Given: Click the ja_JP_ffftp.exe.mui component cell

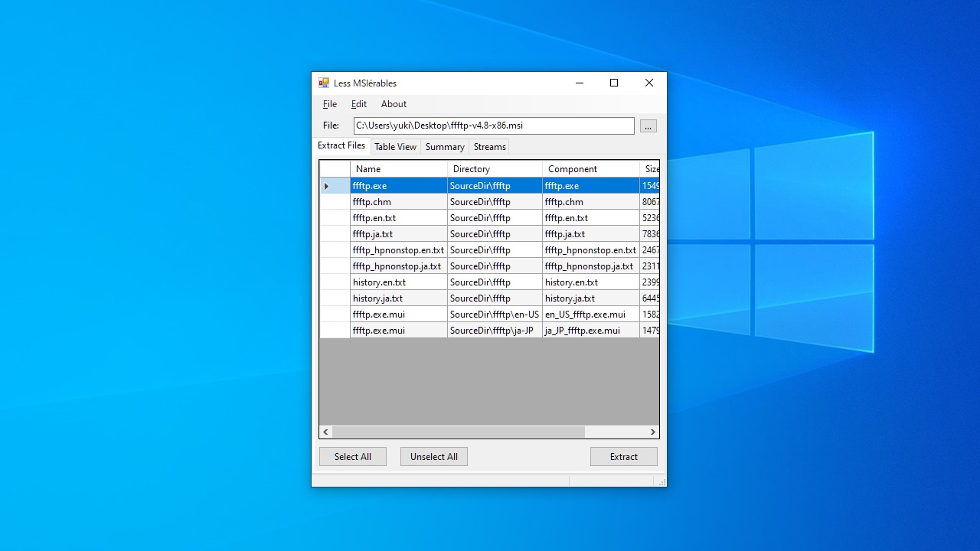Looking at the screenshot, I should tap(591, 331).
